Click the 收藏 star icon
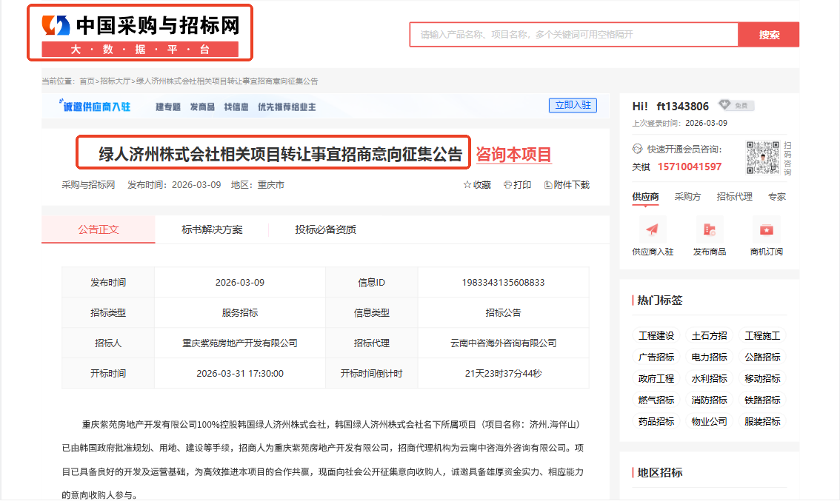The height and width of the screenshot is (504, 840). click(467, 185)
